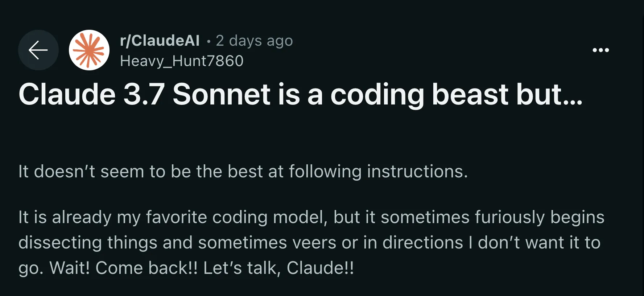Click the word "Sonnet" in the title

point(222,94)
